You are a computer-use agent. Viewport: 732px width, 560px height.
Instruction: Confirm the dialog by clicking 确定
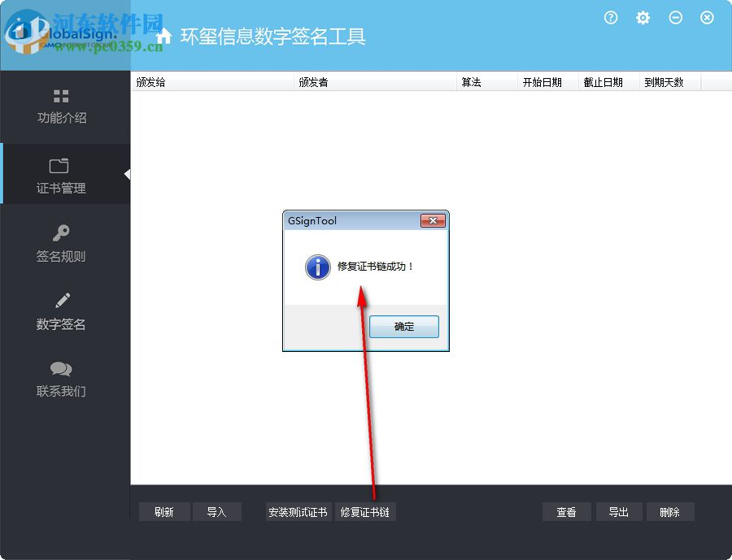pos(403,326)
